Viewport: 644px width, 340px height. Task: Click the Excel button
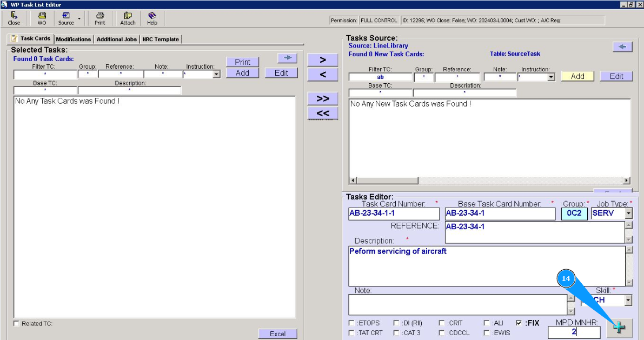click(x=277, y=334)
